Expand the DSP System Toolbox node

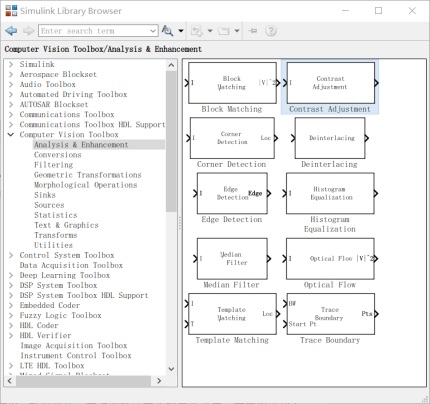(11, 285)
